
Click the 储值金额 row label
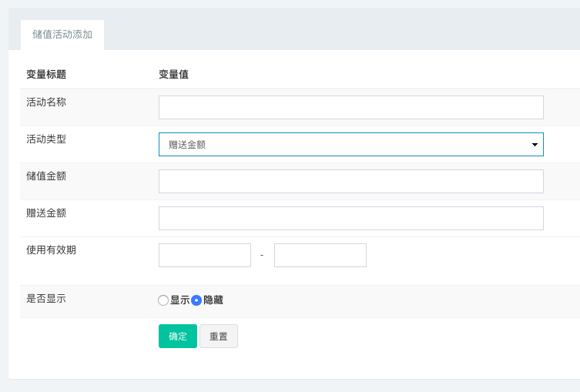tap(46, 176)
